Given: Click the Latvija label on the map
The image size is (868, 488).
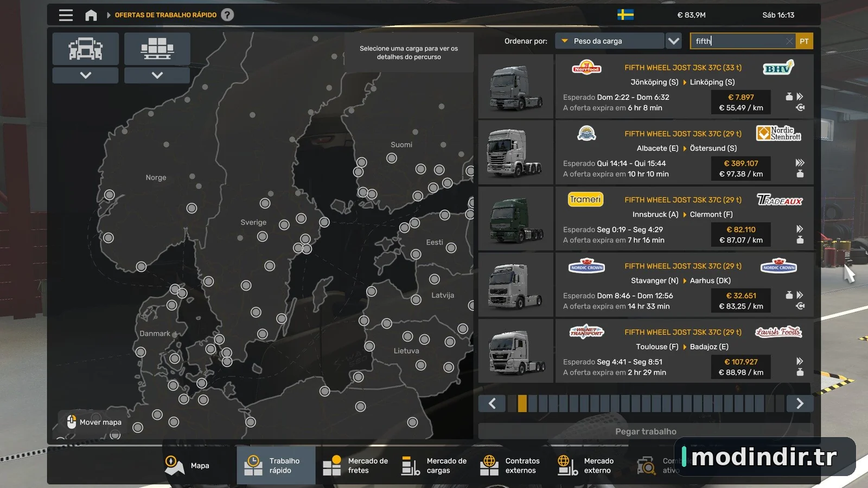Looking at the screenshot, I should point(443,295).
